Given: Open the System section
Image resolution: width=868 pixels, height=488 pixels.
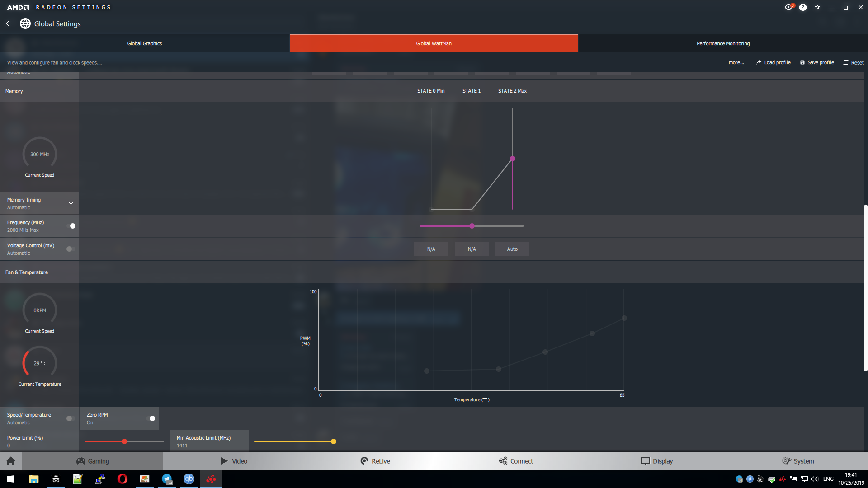Looking at the screenshot, I should (x=798, y=461).
